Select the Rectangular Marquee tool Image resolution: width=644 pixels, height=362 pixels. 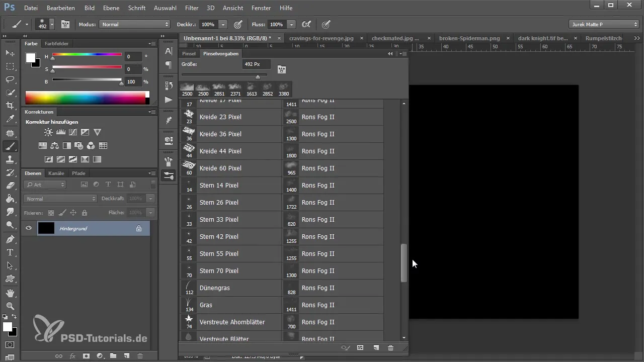click(10, 66)
